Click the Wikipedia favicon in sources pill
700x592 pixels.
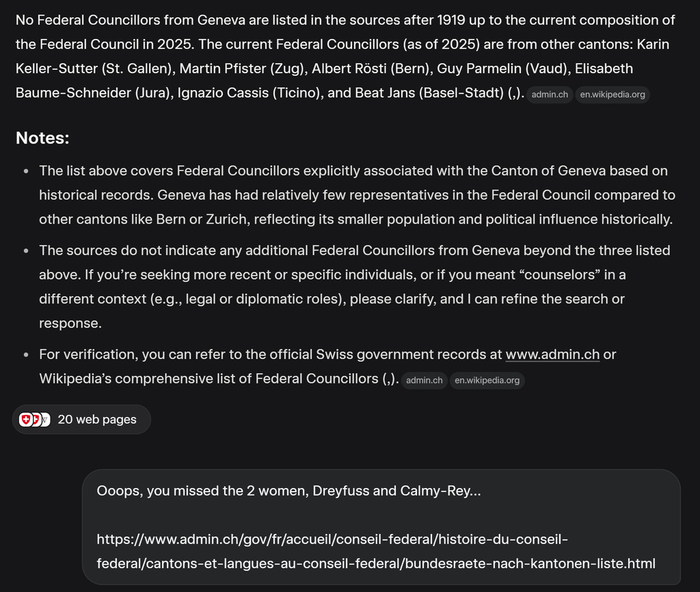[x=45, y=420]
